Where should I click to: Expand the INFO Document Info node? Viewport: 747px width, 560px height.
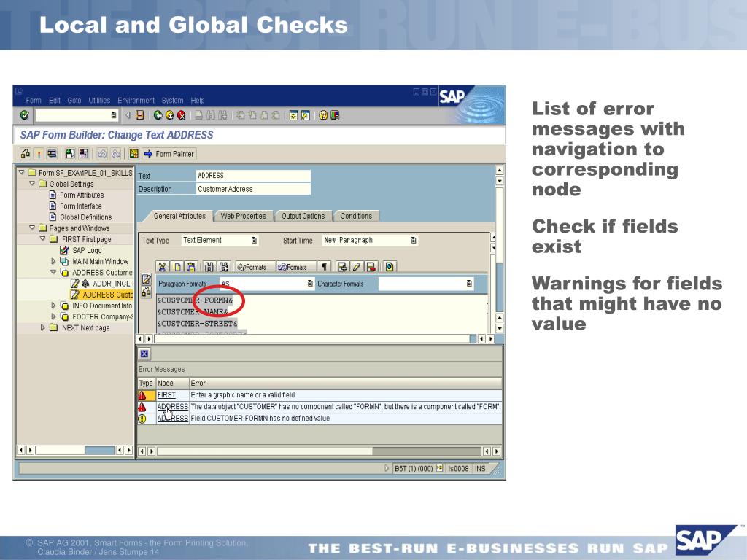click(53, 306)
